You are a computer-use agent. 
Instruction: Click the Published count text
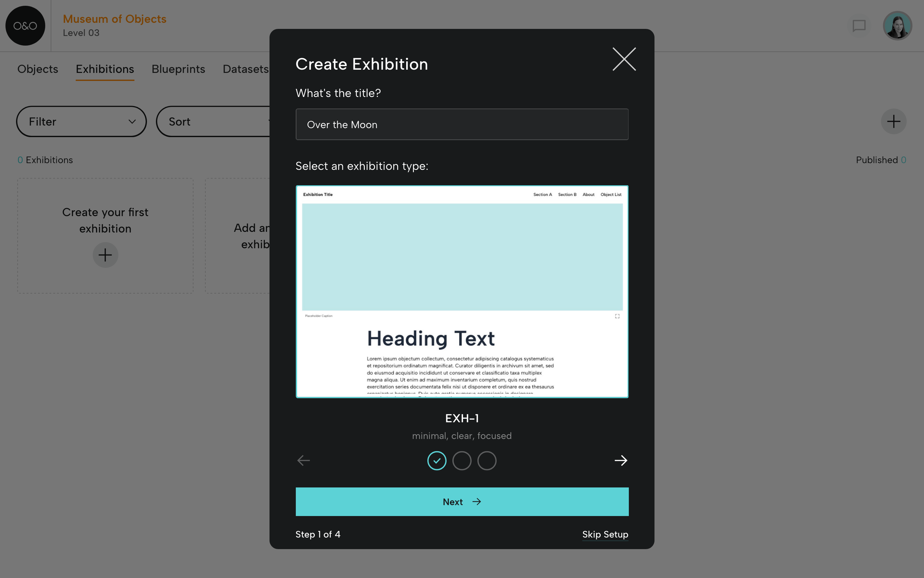(x=881, y=160)
